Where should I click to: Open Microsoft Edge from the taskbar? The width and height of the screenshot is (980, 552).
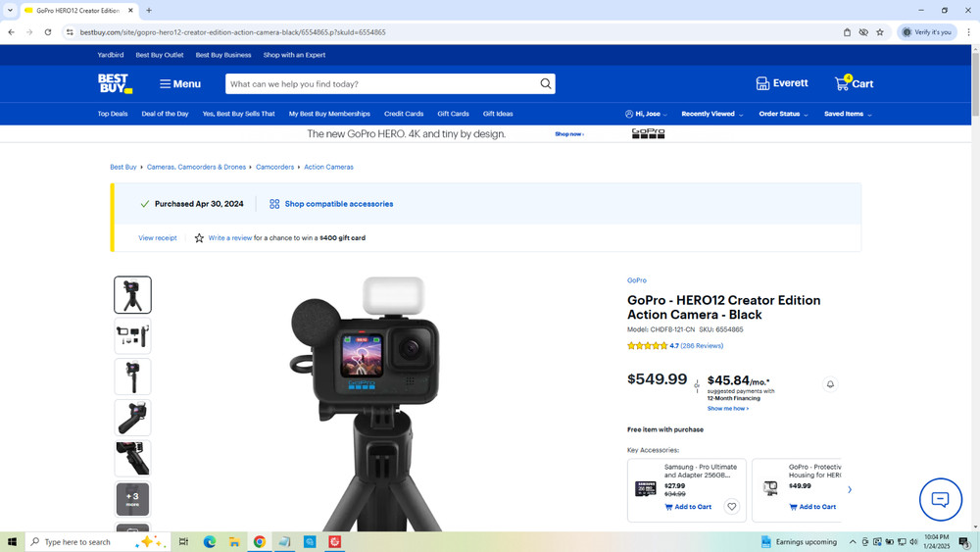click(x=210, y=542)
